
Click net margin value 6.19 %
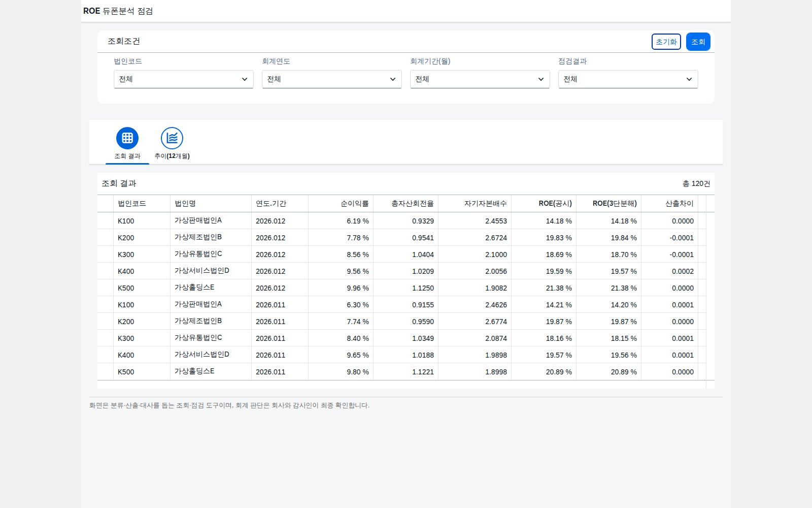point(358,221)
